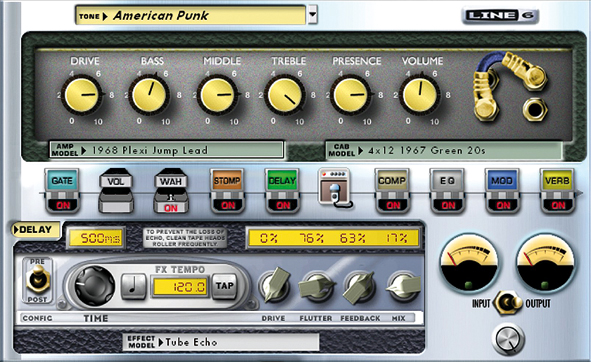Open the Cab Model selector
Screen dimensions: 591x362
(x=444, y=150)
